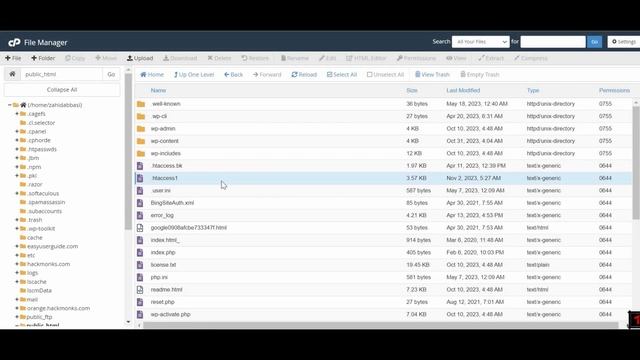Viewport: 640px width, 360px height.
Task: Select the .htaccess1 file name
Action: click(x=164, y=178)
